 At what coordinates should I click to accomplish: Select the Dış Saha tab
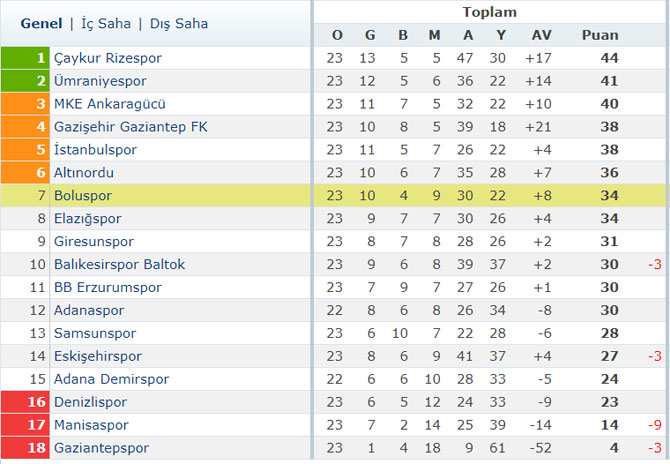179,23
